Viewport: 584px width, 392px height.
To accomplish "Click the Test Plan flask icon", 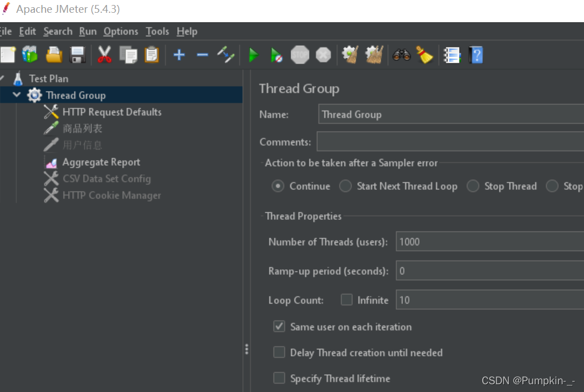I will [18, 78].
